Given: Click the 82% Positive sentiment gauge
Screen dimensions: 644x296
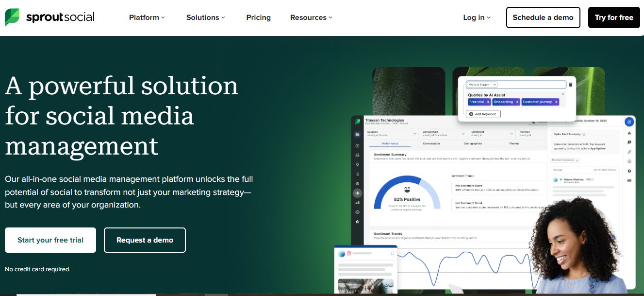Looking at the screenshot, I should (x=407, y=192).
